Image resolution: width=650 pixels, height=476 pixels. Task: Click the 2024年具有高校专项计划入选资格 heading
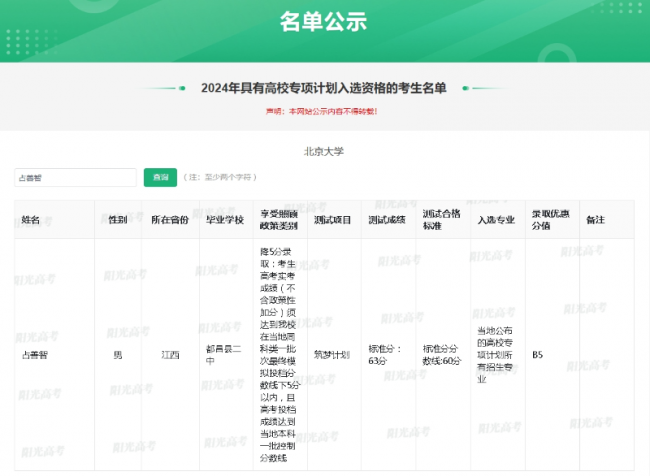(324, 88)
